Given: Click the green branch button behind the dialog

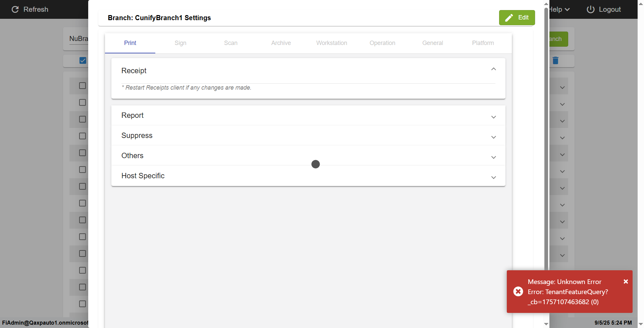Looking at the screenshot, I should (558, 39).
